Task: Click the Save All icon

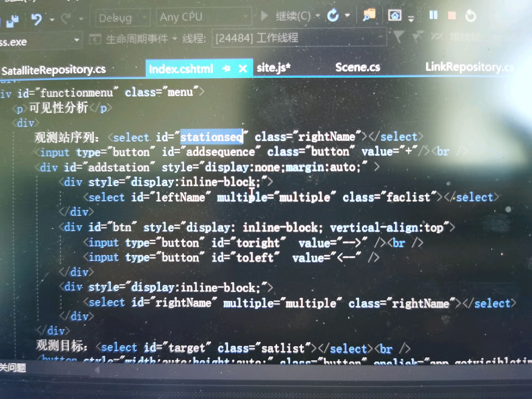Action: [x=13, y=21]
